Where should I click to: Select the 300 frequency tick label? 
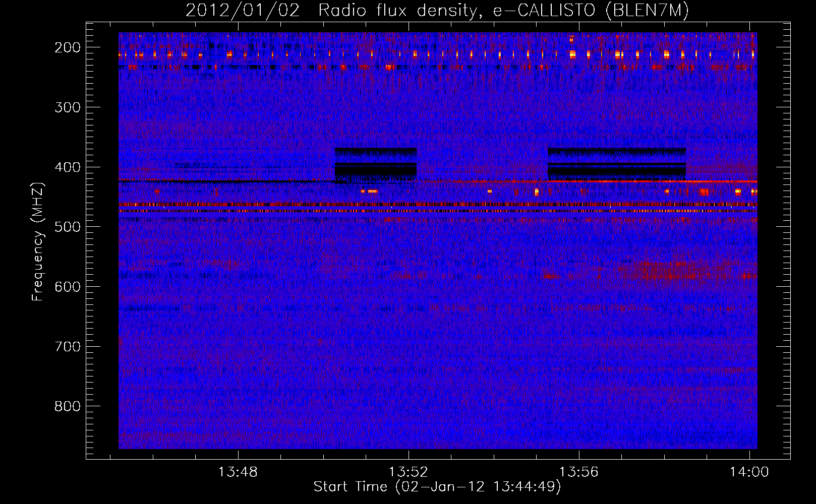pyautogui.click(x=68, y=107)
